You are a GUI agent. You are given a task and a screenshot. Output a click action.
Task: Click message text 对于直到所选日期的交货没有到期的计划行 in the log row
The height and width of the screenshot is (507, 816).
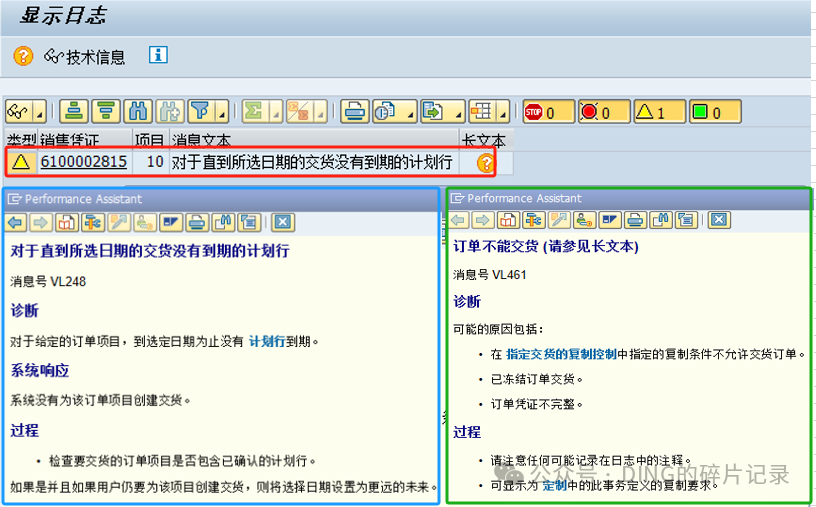[312, 162]
